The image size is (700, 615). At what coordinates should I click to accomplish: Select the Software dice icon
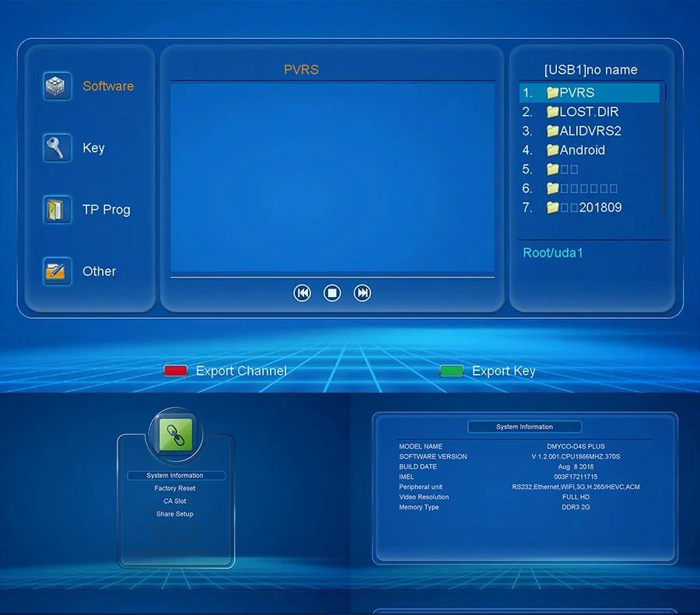point(57,86)
